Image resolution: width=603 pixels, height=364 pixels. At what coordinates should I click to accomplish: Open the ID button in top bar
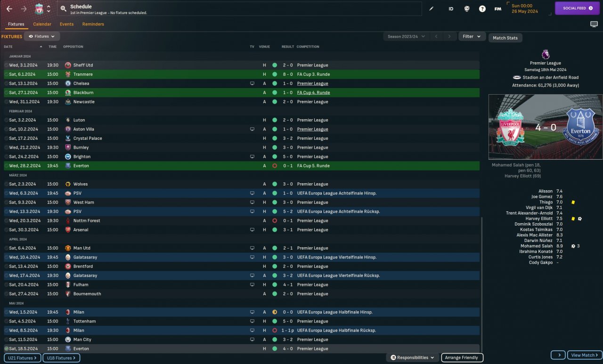451,8
